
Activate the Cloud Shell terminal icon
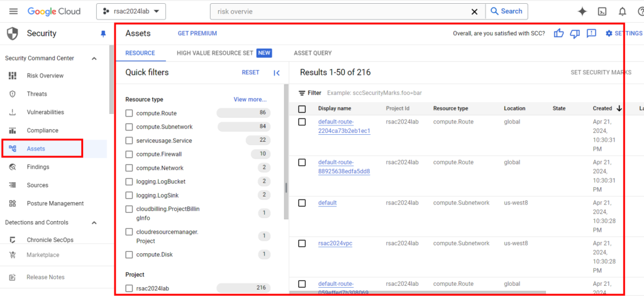pos(602,11)
